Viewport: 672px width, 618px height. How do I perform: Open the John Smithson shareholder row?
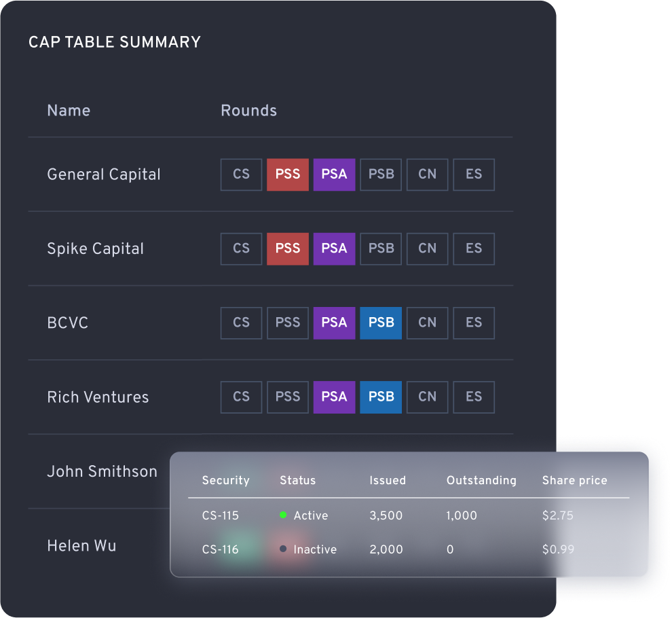pyautogui.click(x=102, y=471)
